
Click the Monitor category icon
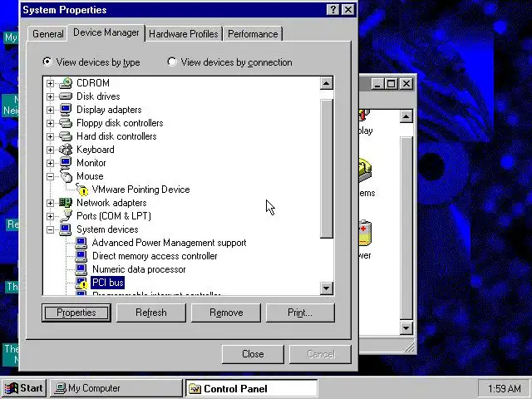pos(66,163)
